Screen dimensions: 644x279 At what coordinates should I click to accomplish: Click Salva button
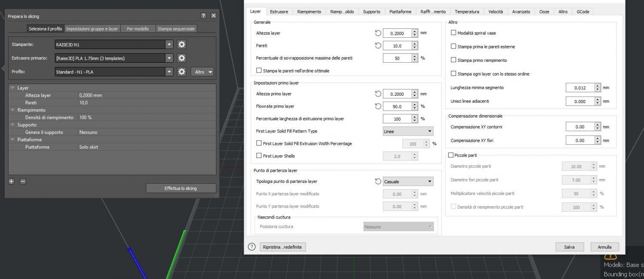pyautogui.click(x=569, y=247)
